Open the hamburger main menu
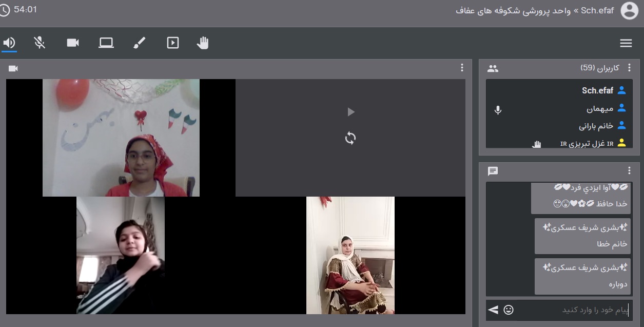This screenshot has height=327, width=644. click(x=626, y=44)
